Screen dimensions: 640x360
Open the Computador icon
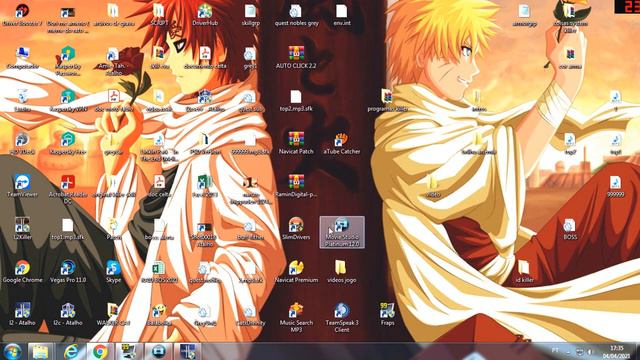(22, 57)
